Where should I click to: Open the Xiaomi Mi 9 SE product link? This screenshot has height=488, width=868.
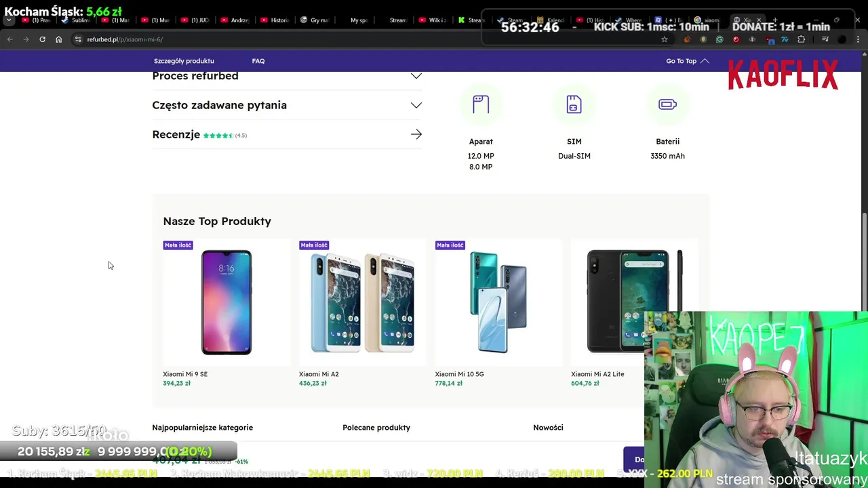coord(185,374)
